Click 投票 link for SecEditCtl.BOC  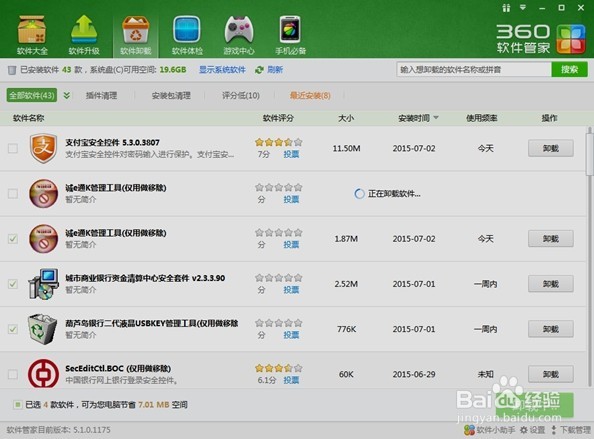point(291,380)
